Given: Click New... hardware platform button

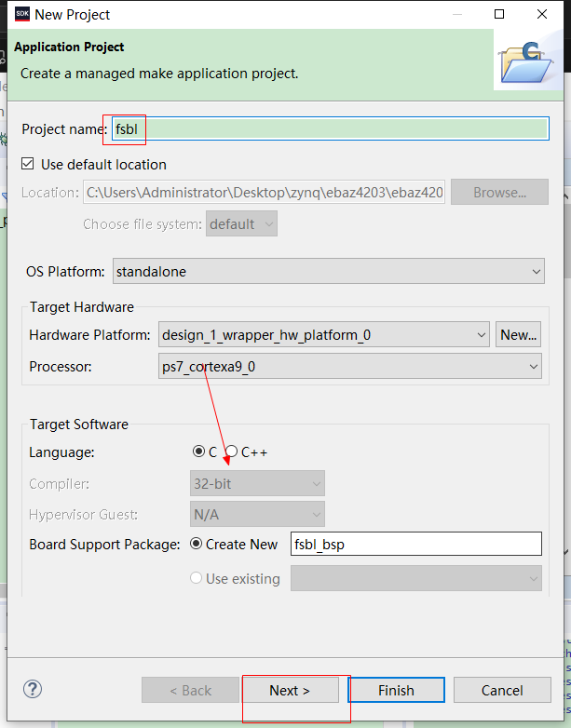Looking at the screenshot, I should point(518,335).
